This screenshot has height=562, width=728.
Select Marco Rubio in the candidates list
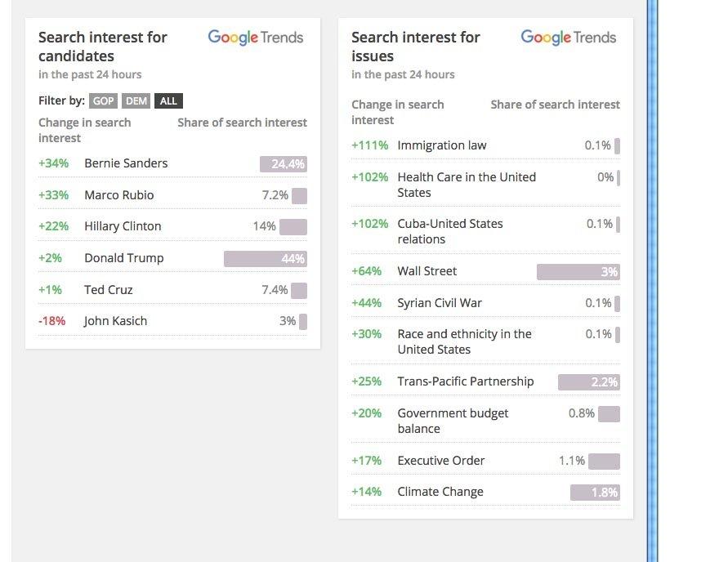(x=118, y=195)
